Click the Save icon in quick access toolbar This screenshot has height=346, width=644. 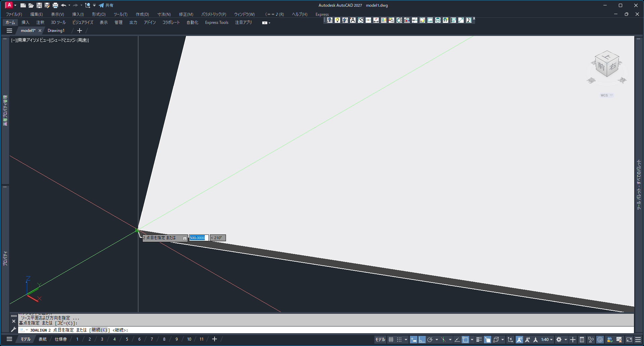[x=39, y=5]
